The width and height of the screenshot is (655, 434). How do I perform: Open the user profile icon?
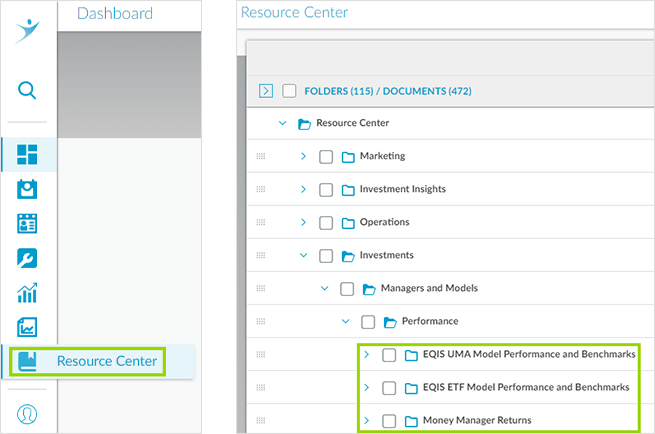point(27,414)
